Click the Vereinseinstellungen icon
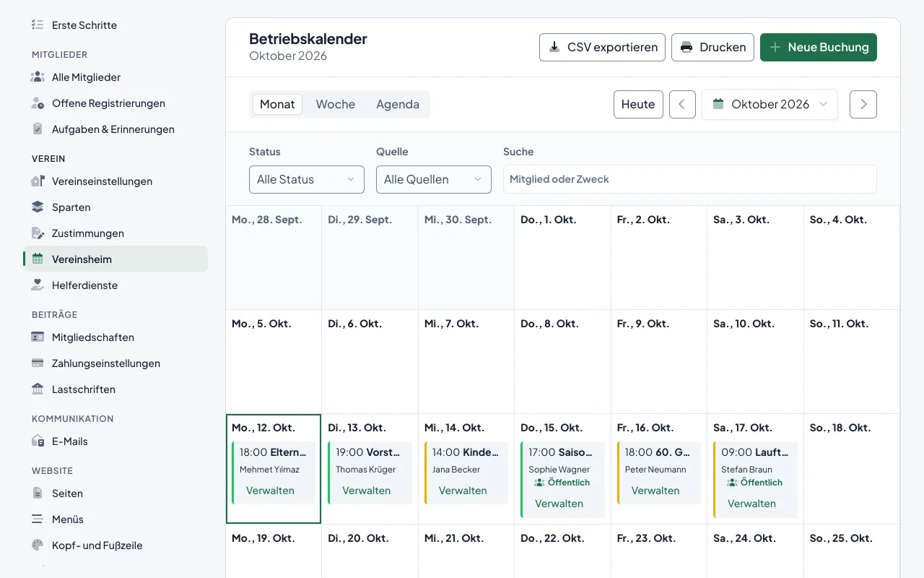Viewport: 924px width, 578px height. (38, 181)
